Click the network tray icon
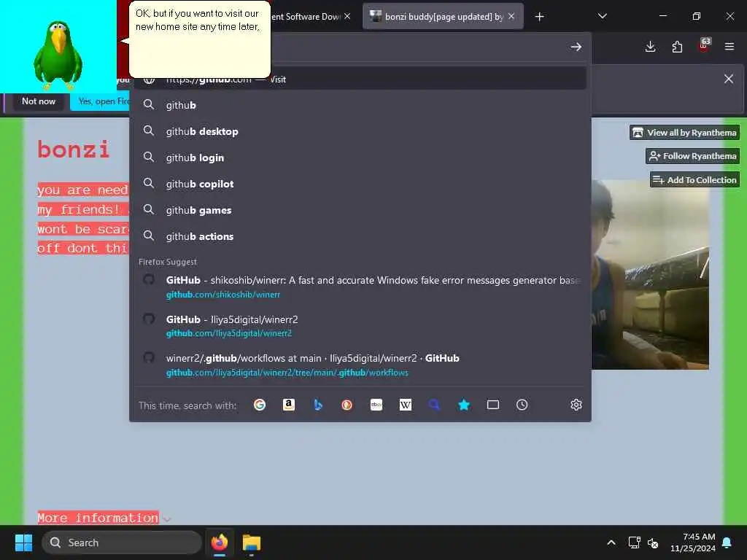The width and height of the screenshot is (747, 560). coord(634,542)
